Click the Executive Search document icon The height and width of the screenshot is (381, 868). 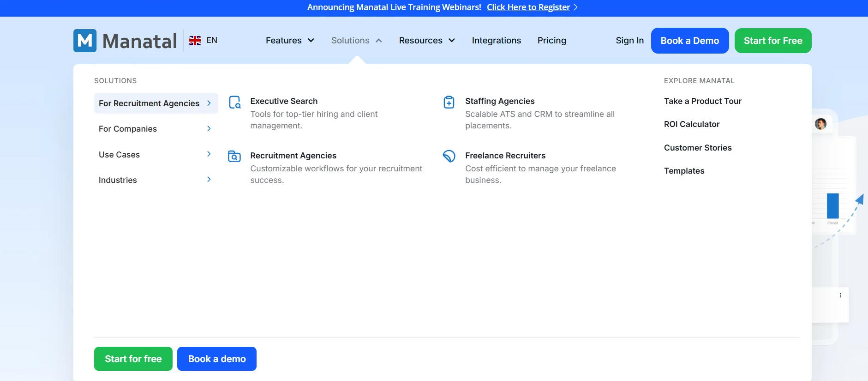coord(235,102)
